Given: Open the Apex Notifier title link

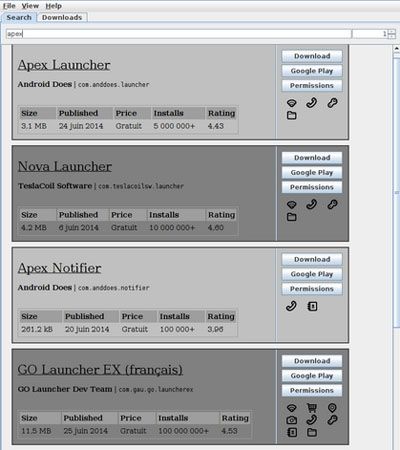Looking at the screenshot, I should tap(59, 268).
